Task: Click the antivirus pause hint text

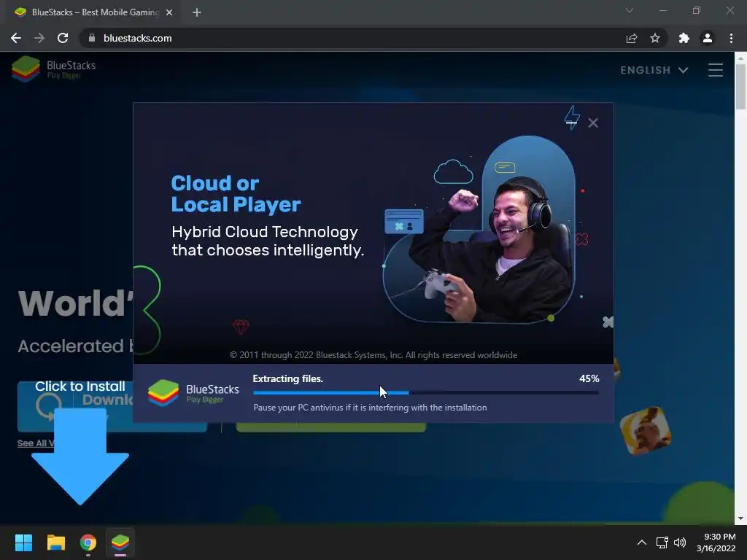Action: (370, 408)
